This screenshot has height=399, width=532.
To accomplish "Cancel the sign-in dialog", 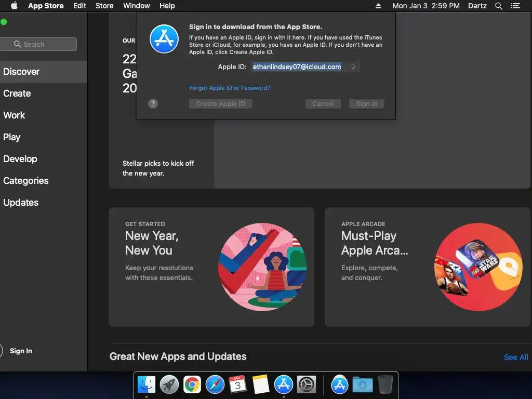I will point(323,103).
